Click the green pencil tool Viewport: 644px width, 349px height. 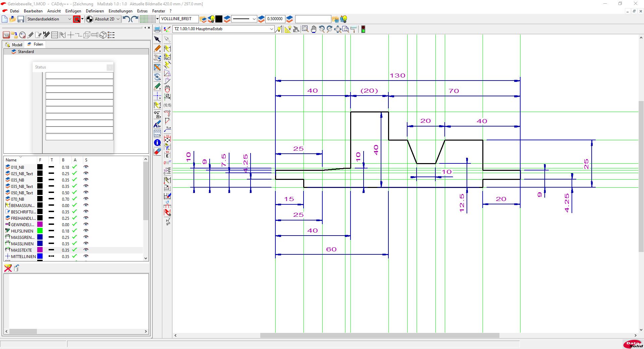(157, 87)
